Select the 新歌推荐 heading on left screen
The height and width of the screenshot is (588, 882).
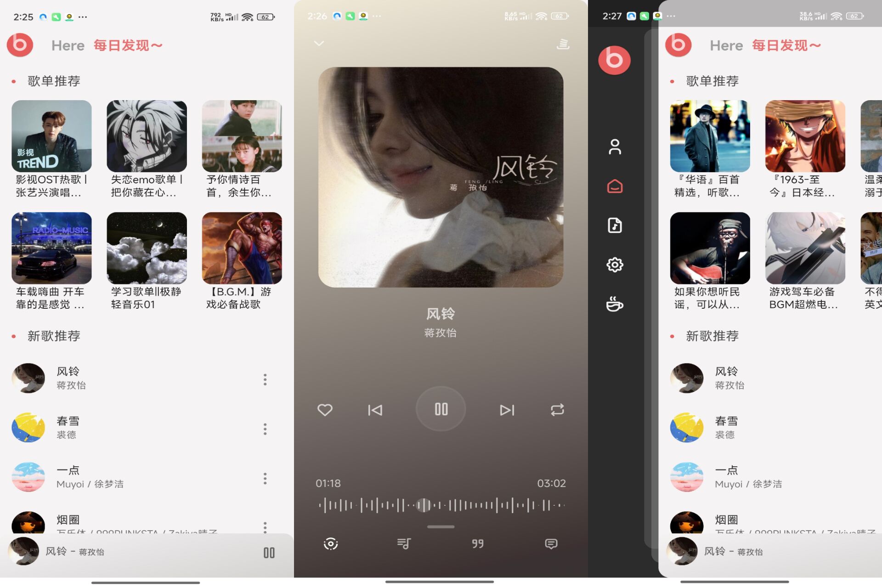[x=54, y=336]
